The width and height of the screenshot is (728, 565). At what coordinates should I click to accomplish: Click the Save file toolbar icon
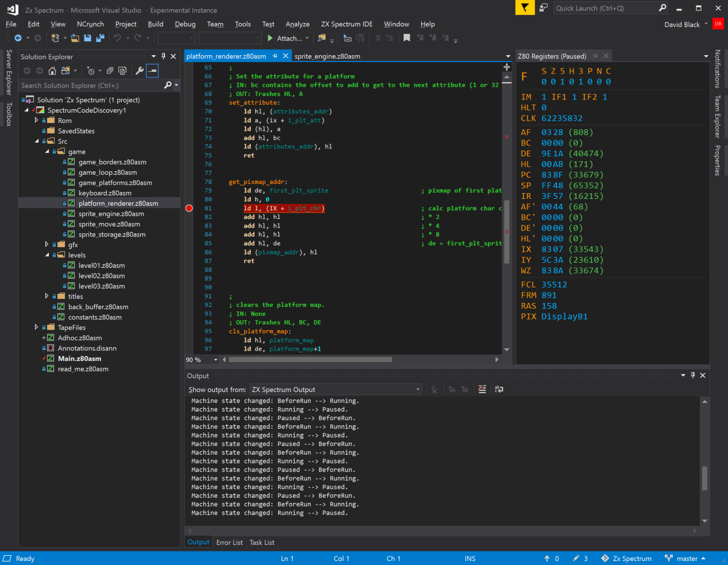tap(87, 38)
